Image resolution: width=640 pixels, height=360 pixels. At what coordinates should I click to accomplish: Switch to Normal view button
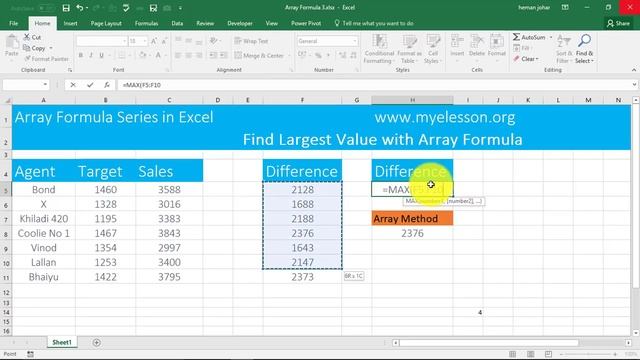pos(512,354)
